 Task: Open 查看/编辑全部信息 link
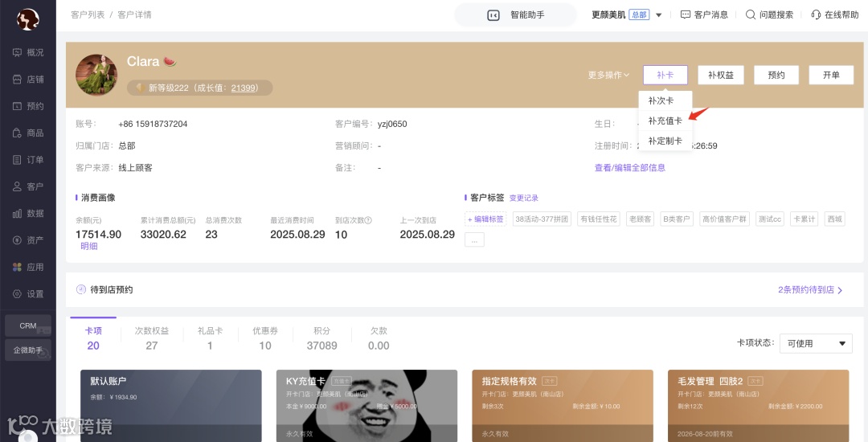coord(630,168)
